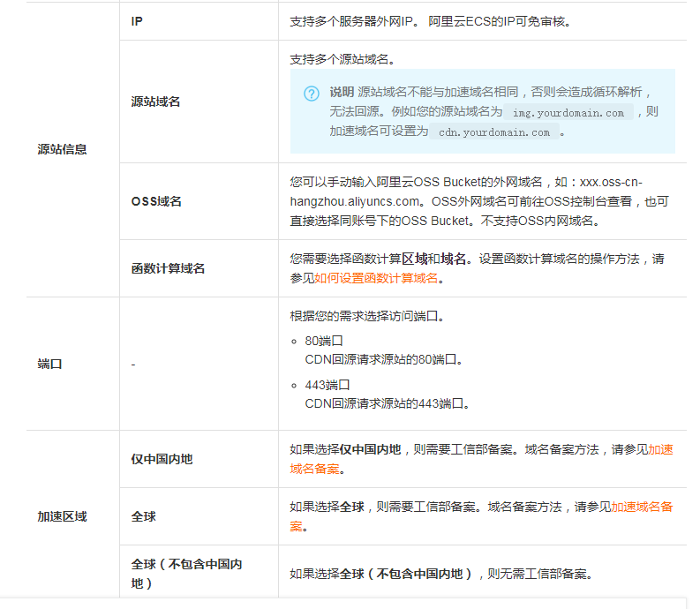
Task: Click the 函数计算域名 cell label
Action: pyautogui.click(x=168, y=268)
